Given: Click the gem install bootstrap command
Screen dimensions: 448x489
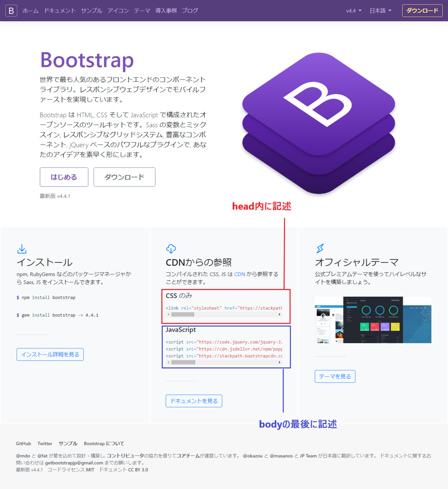Looking at the screenshot, I should 57,315.
